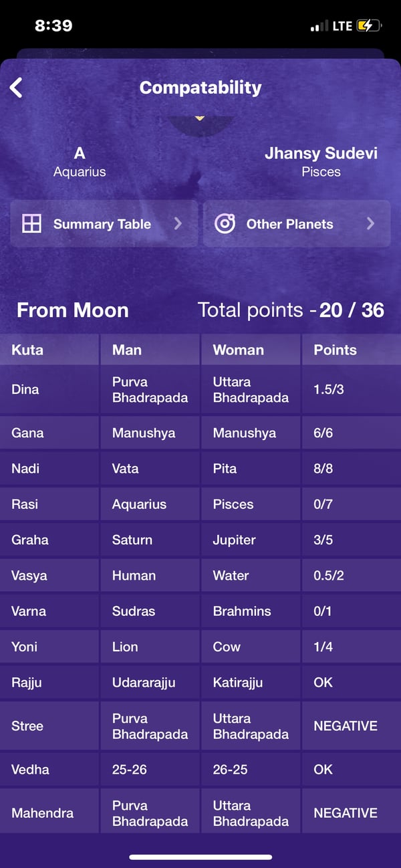This screenshot has width=401, height=868.
Task: Select the Yoni row Lion cell
Action: pos(125,647)
